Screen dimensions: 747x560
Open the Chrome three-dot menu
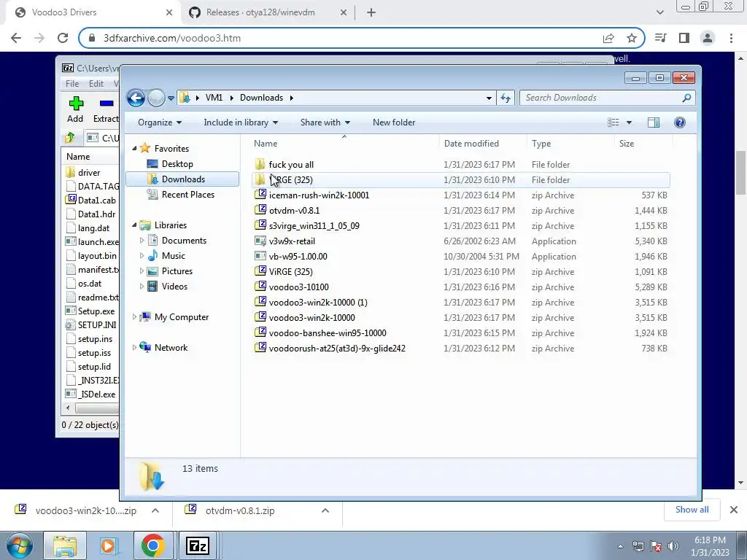pos(731,38)
